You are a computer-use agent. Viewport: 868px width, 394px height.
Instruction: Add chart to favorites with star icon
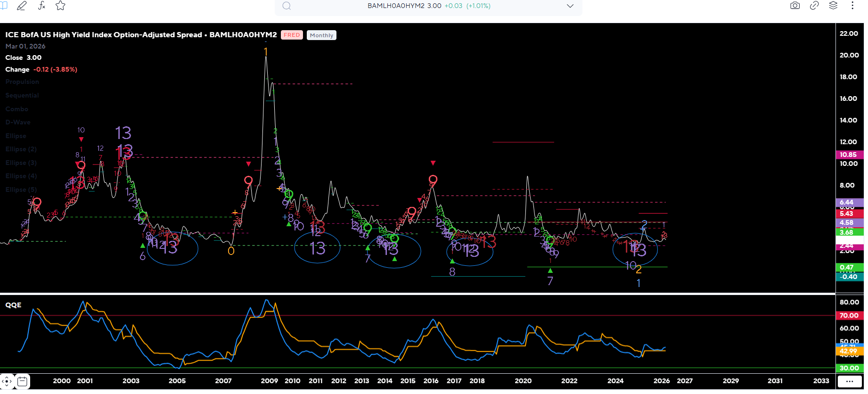point(60,6)
